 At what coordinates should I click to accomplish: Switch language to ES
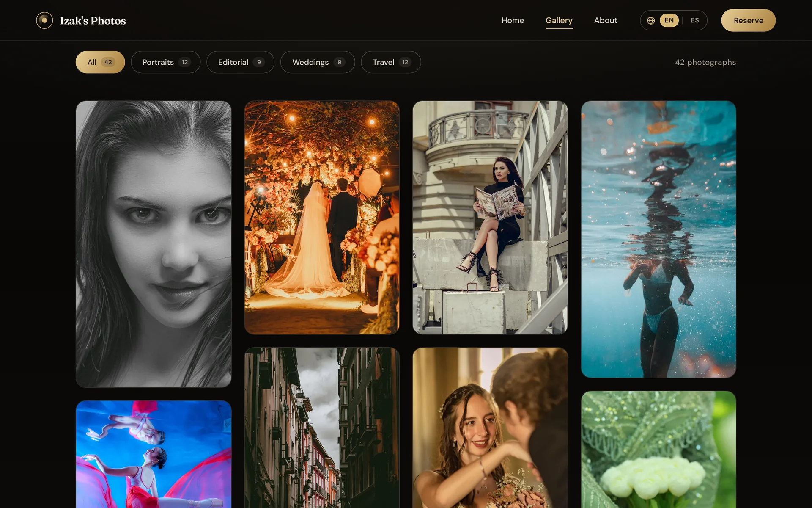[x=694, y=20]
